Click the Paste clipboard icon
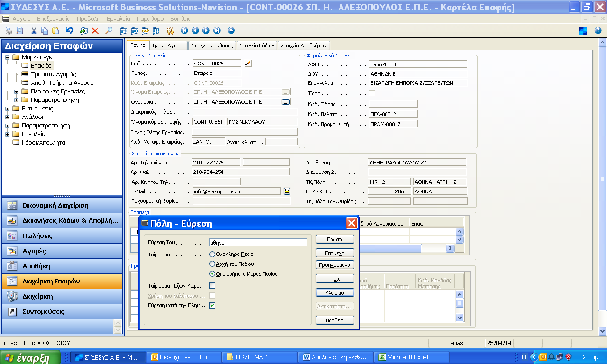This screenshot has height=364, width=607. (55, 31)
